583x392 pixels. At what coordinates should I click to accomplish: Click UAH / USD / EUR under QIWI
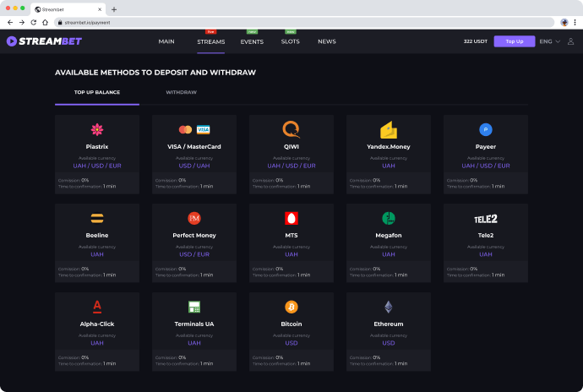coord(291,166)
